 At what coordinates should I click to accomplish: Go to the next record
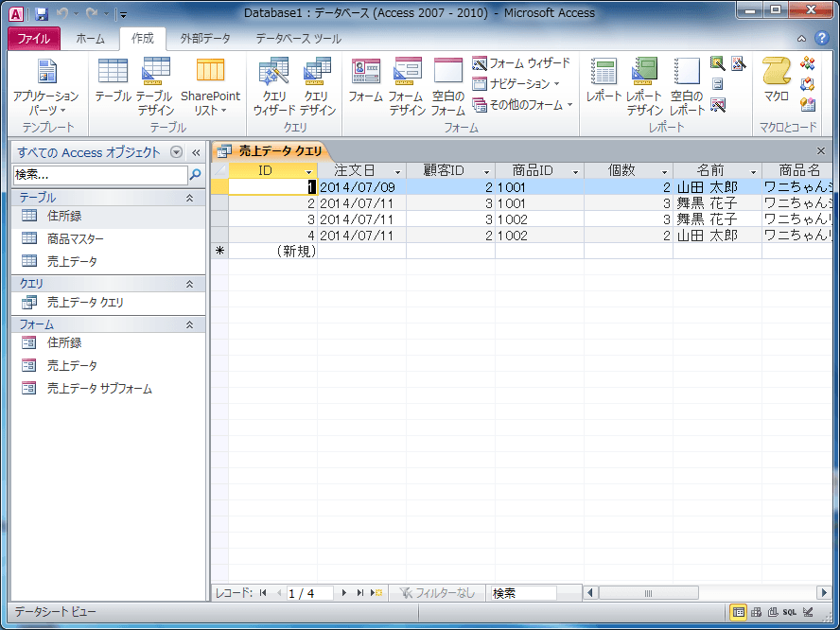click(x=344, y=593)
